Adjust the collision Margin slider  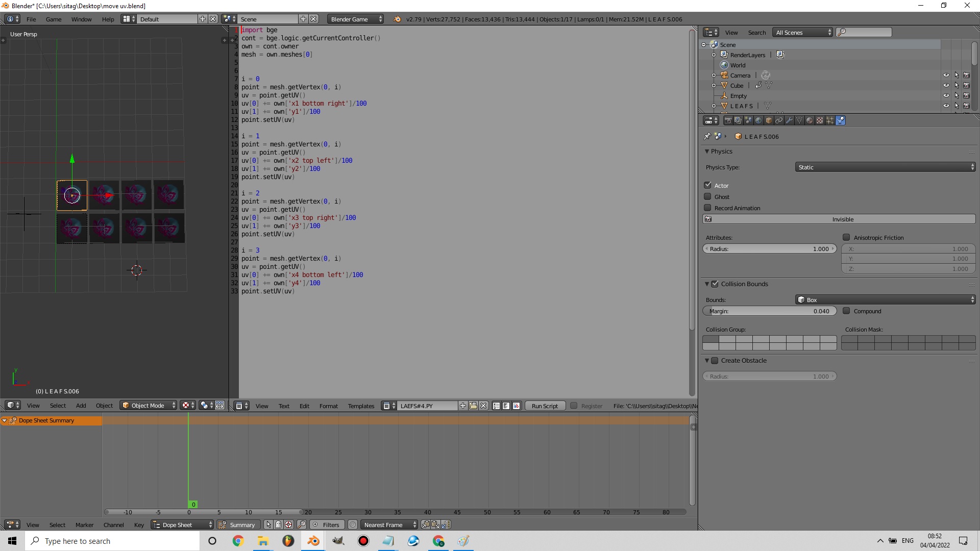click(x=770, y=311)
